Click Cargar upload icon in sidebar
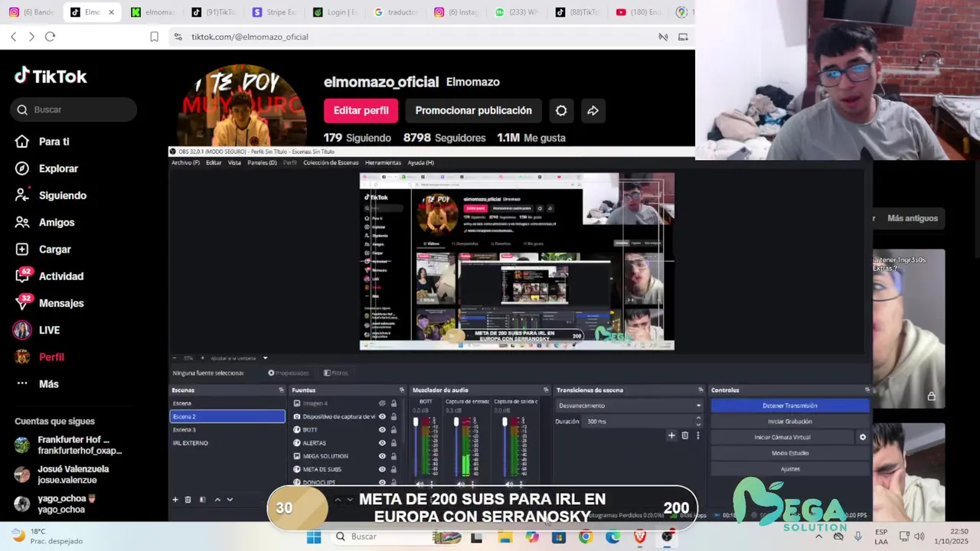Image resolution: width=980 pixels, height=551 pixels. (x=22, y=249)
